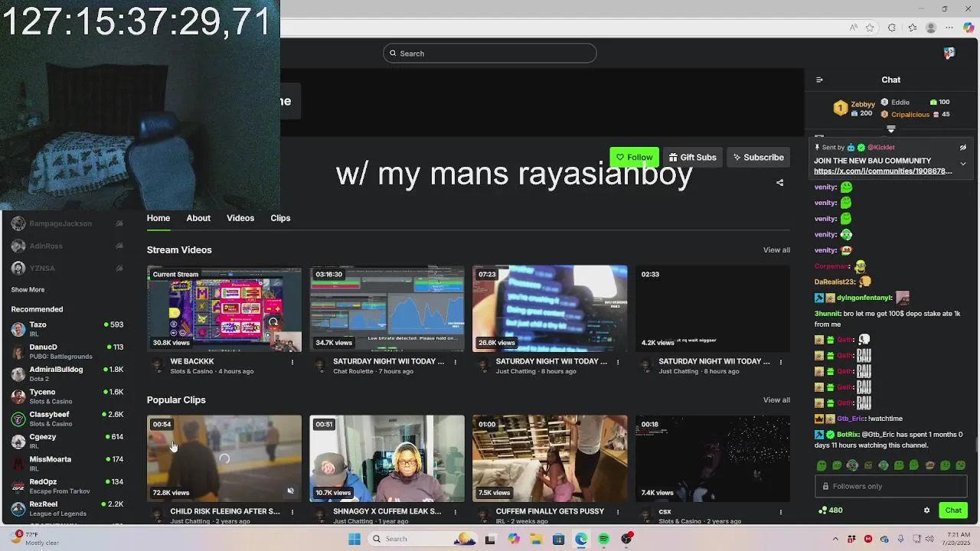Open the 03:16:30 Saturday Night video thumbnail
Screen dimensions: 980x551
[x=387, y=308]
